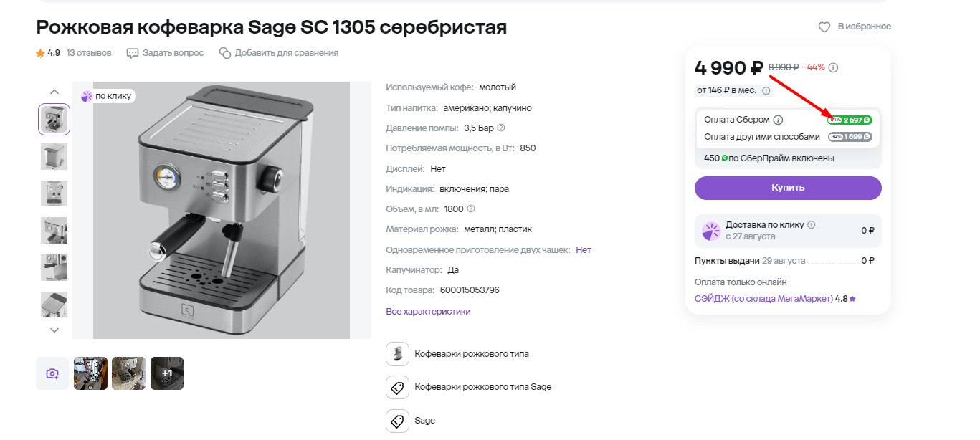Click the Add for comparison icon

pyautogui.click(x=225, y=53)
